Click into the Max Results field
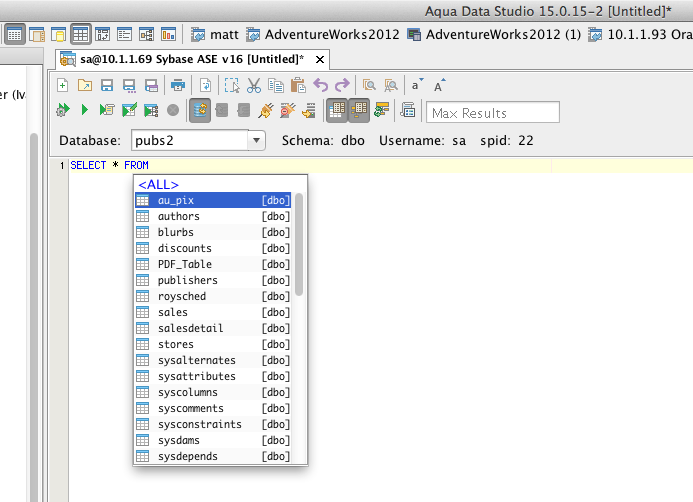Viewport: 693px width, 502px height. (493, 113)
